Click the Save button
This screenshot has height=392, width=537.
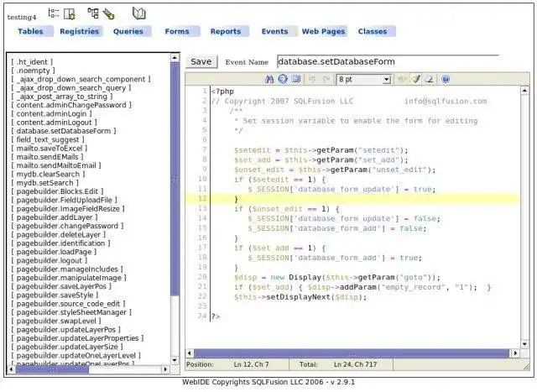click(201, 61)
